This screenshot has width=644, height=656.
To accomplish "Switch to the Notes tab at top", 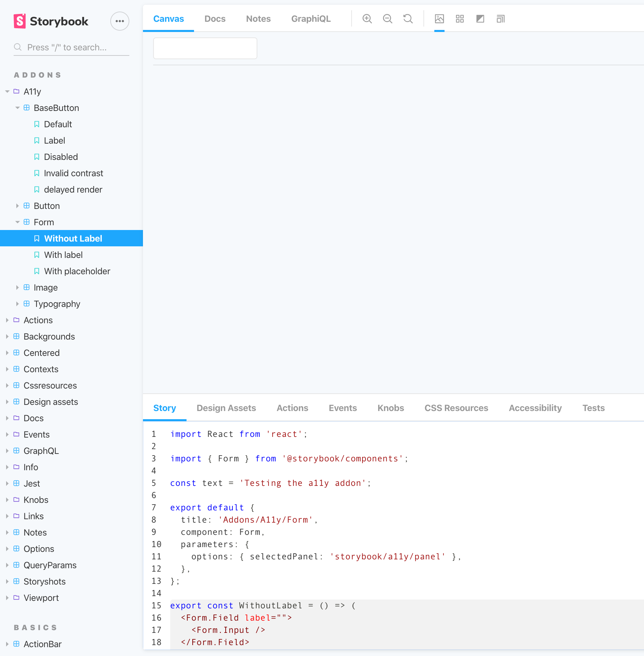I will coord(258,19).
